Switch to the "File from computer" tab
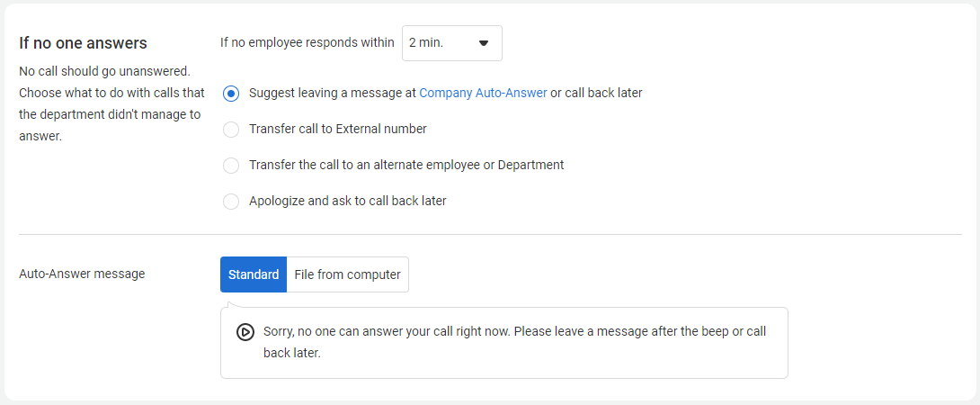The height and width of the screenshot is (405, 980). 347,274
